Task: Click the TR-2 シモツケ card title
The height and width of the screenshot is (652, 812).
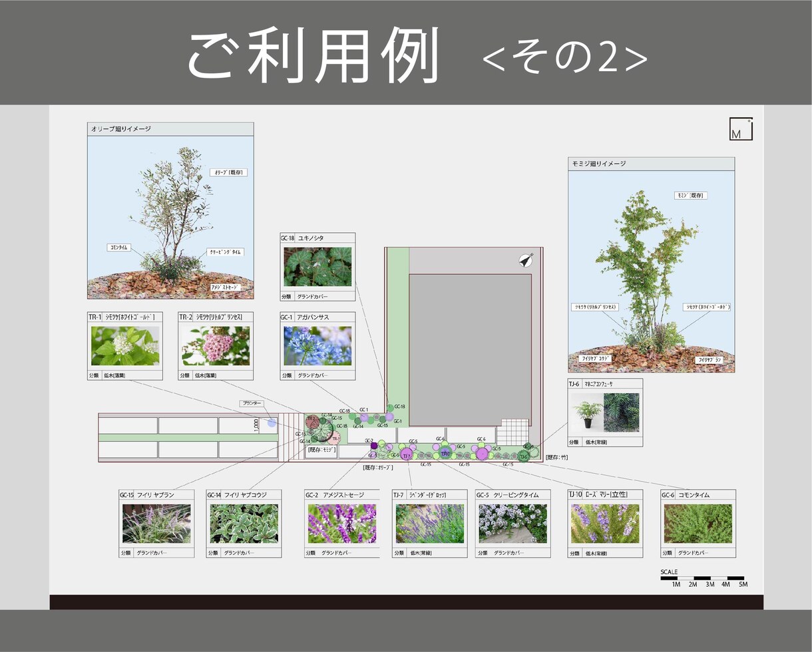Action: [214, 317]
